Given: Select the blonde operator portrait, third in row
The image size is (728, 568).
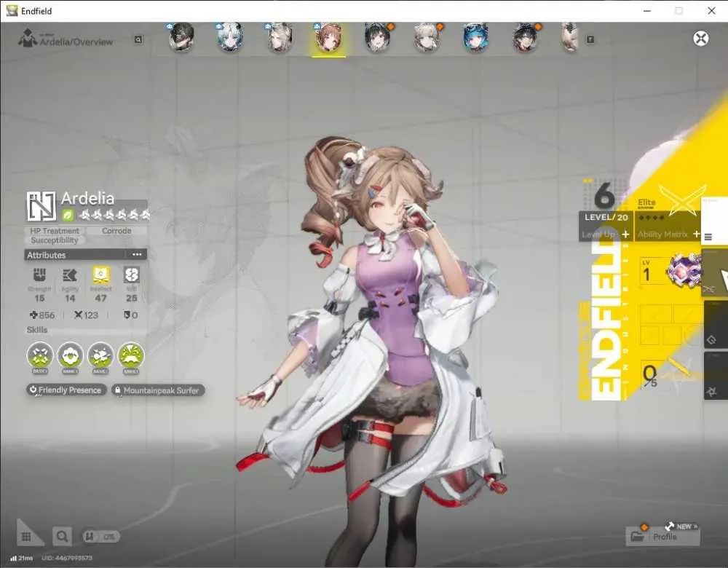Looking at the screenshot, I should (x=280, y=37).
